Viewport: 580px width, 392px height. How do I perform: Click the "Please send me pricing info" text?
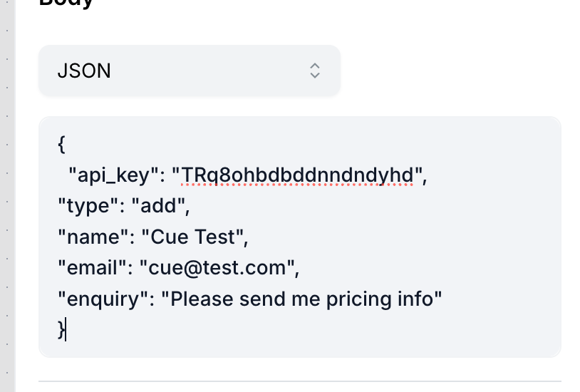tap(302, 299)
